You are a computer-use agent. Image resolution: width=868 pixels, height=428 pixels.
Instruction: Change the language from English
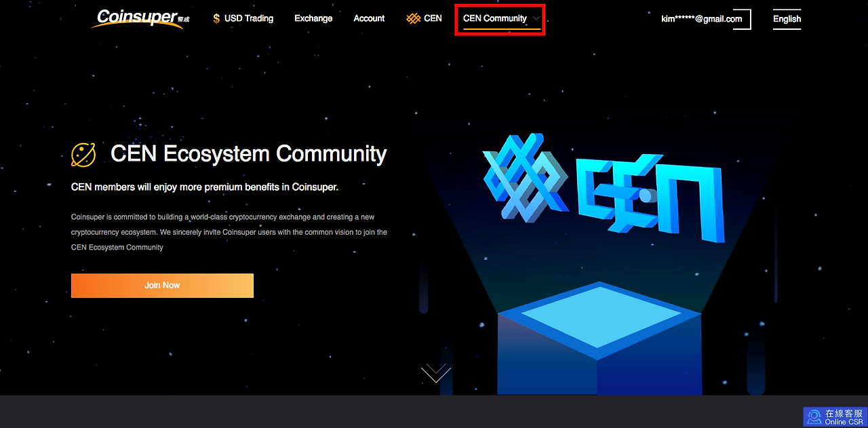[787, 19]
